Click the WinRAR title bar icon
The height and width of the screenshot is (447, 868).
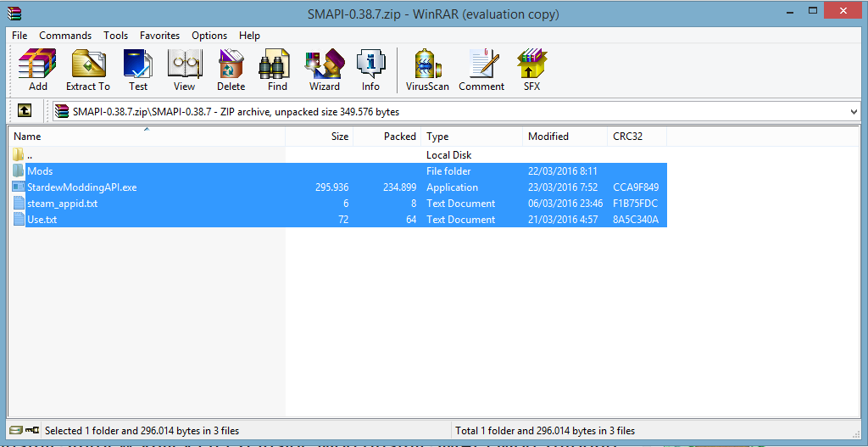click(15, 14)
